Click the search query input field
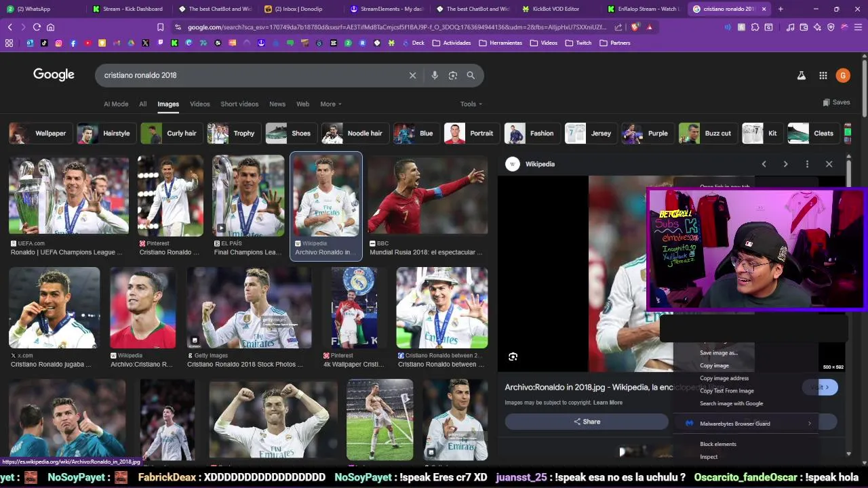Viewport: 868px width, 488px height. click(251, 75)
